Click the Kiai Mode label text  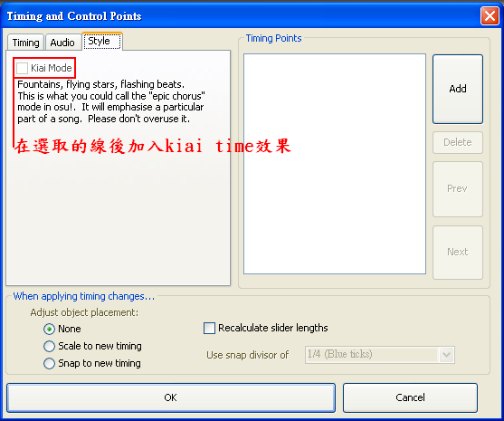coord(52,68)
